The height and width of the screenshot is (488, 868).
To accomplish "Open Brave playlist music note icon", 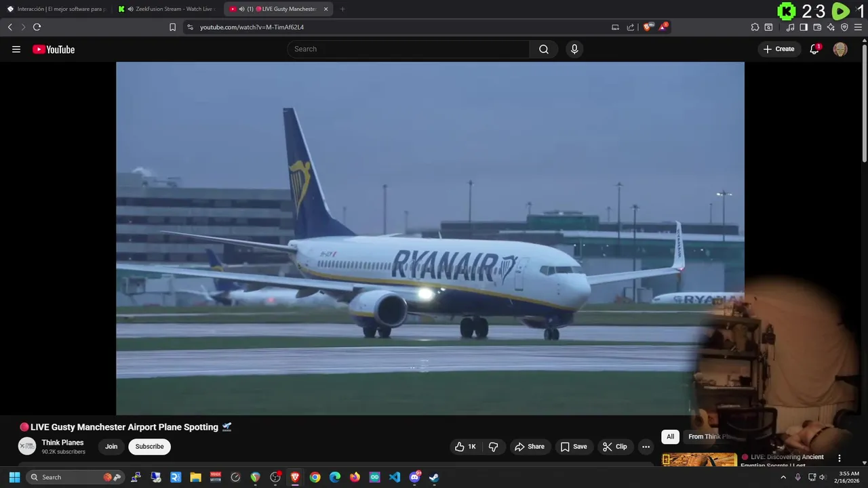I will 790,27.
